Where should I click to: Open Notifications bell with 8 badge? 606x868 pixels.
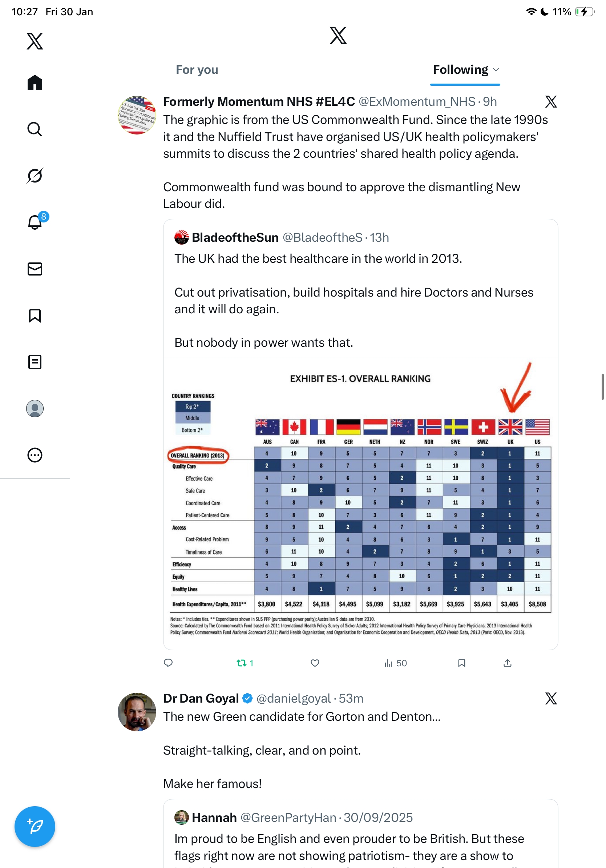pyautogui.click(x=35, y=222)
